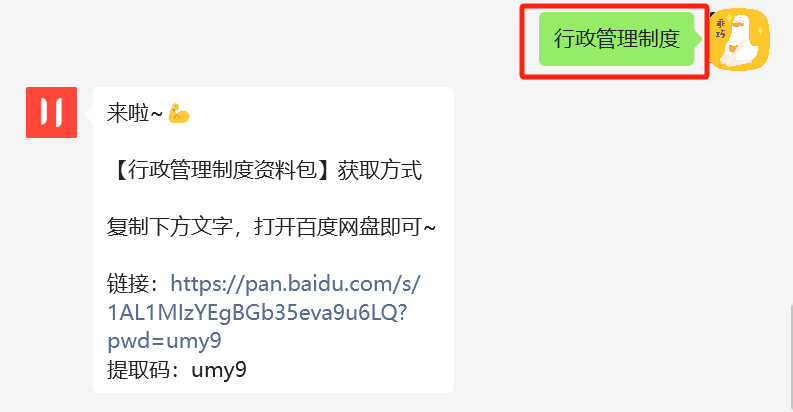Click the 打开百度网盘即可~ text
This screenshot has width=793, height=412.
click(345, 226)
